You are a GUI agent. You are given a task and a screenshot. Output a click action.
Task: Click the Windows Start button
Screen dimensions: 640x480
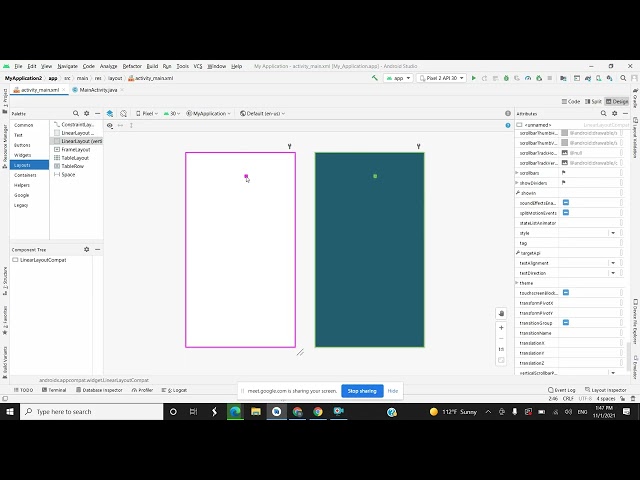coord(9,411)
